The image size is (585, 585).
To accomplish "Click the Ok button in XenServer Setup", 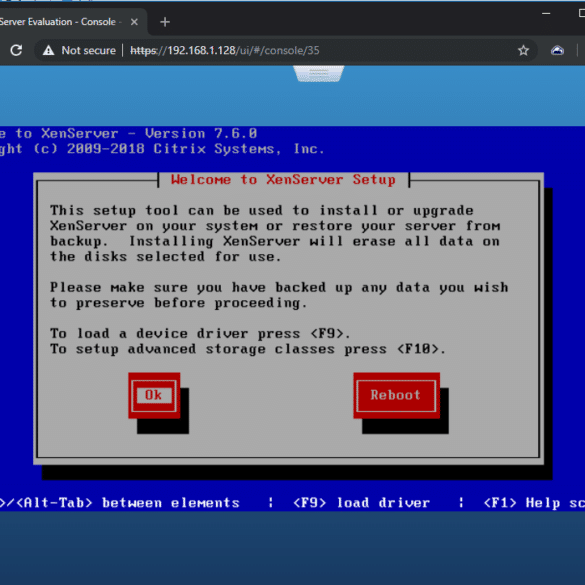I will (x=154, y=395).
